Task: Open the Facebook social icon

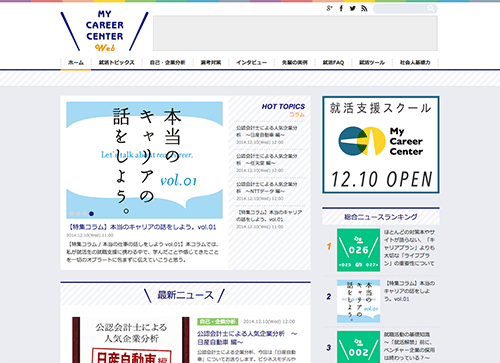Action: pos(341,8)
